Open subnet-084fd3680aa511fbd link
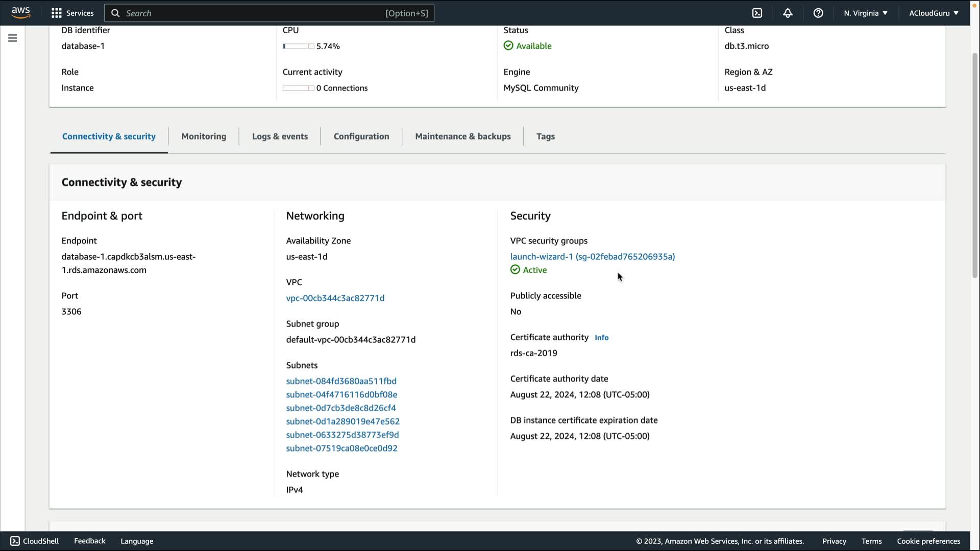 click(x=341, y=381)
